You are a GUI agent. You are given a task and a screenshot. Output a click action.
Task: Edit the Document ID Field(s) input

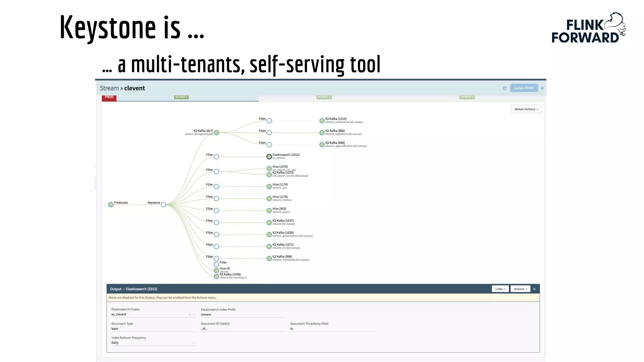click(x=243, y=329)
